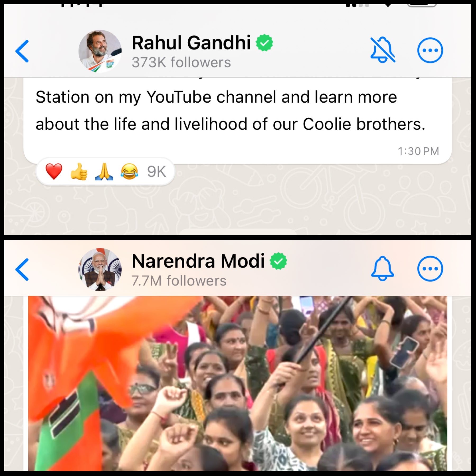Viewport: 476px width, 476px height.
Task: Tap the Coolie brothers message bubble
Action: tap(237, 121)
